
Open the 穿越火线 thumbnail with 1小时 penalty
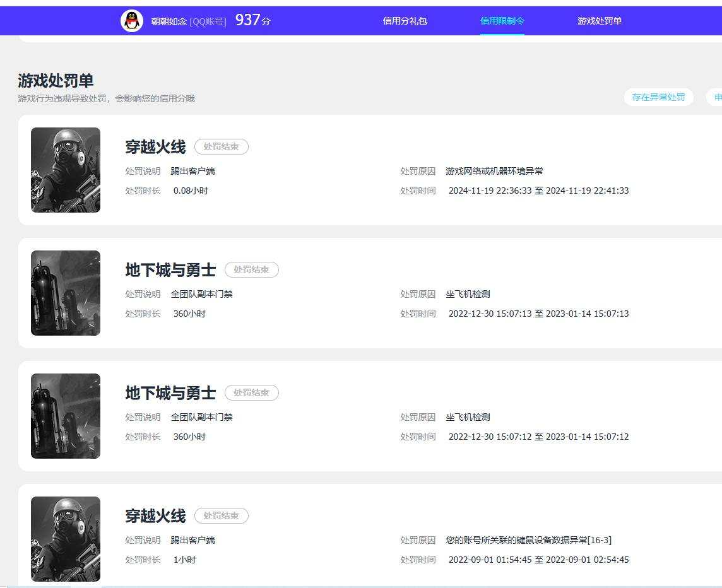coord(66,539)
